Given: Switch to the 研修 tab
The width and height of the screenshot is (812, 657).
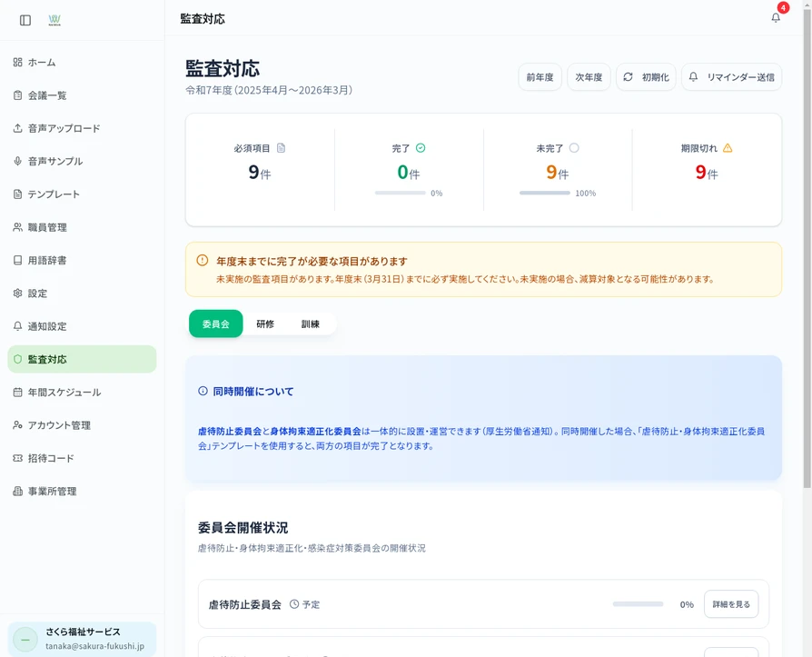Looking at the screenshot, I should [x=265, y=324].
